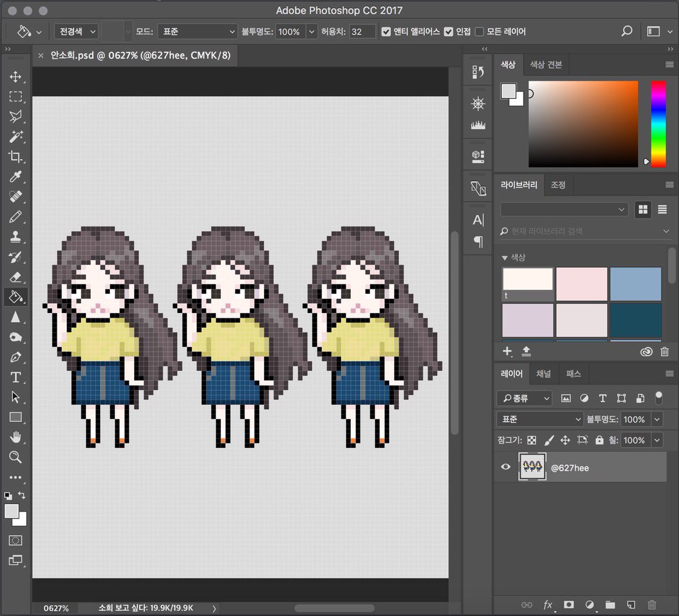Select the Hand tool

point(15,437)
